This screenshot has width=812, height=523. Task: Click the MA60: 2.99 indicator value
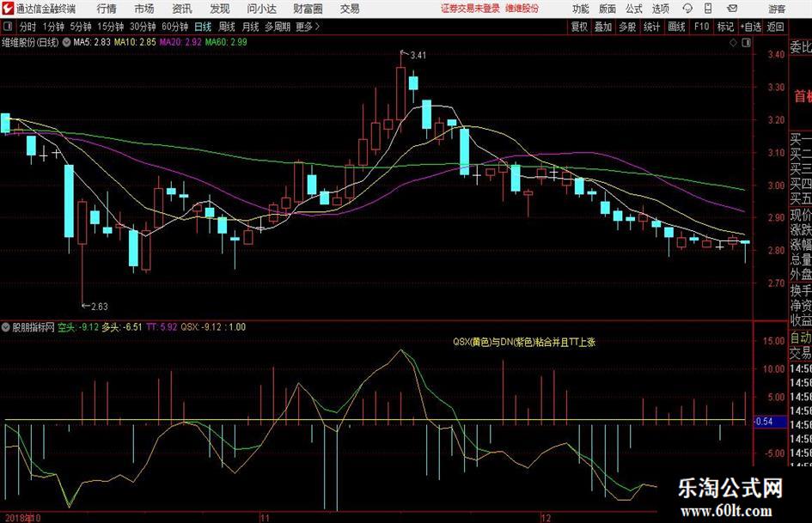[x=226, y=42]
